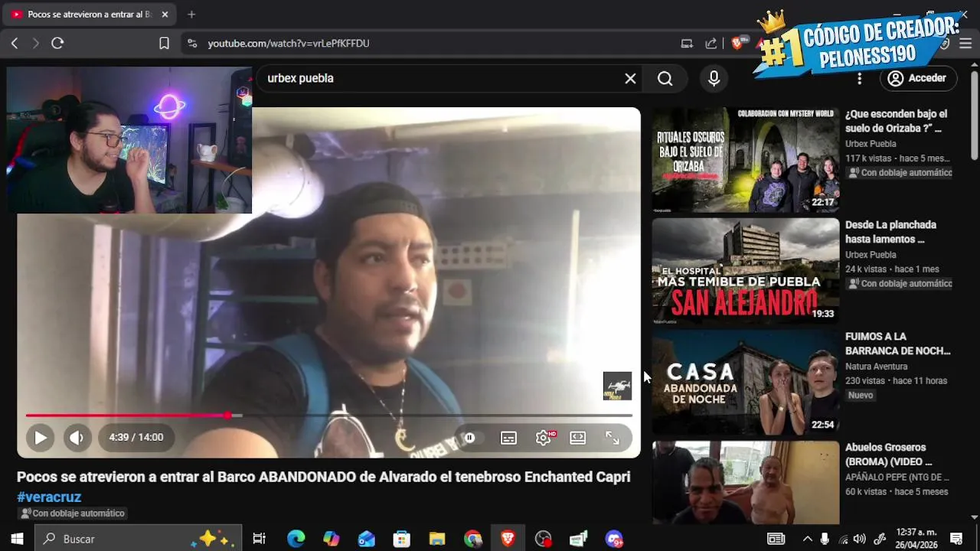The image size is (980, 551).
Task: Show hidden system tray icons
Action: pos(807,539)
